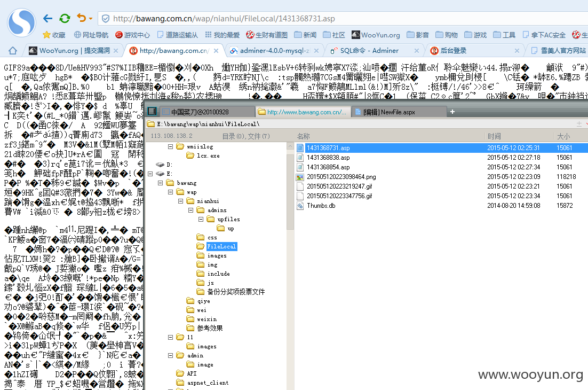Image resolution: width=588 pixels, height=390 pixels.
Task: Switch to 中国菜刀@20100928 tab
Action: [x=208, y=112]
